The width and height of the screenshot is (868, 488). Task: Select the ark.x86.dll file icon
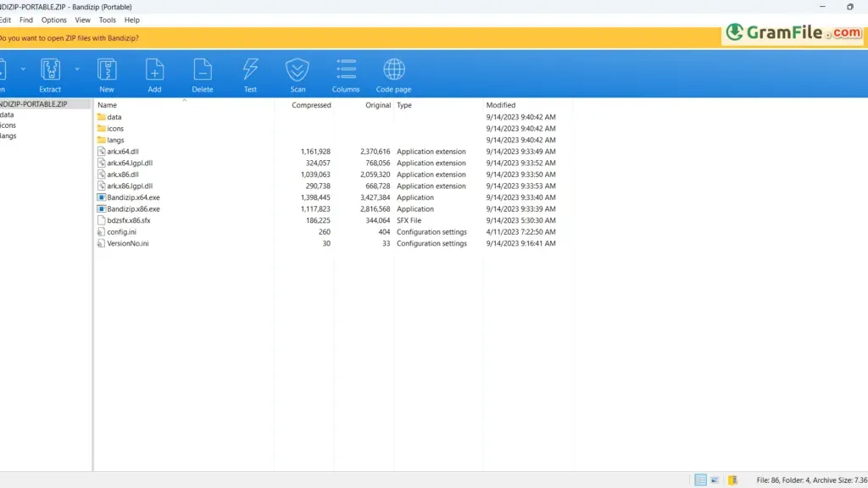tap(102, 175)
